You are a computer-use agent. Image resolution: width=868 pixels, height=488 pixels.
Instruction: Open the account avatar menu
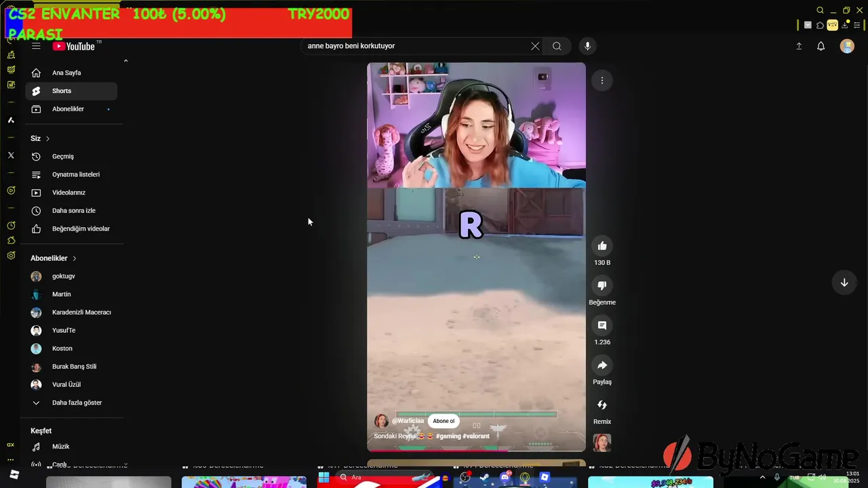click(x=847, y=46)
